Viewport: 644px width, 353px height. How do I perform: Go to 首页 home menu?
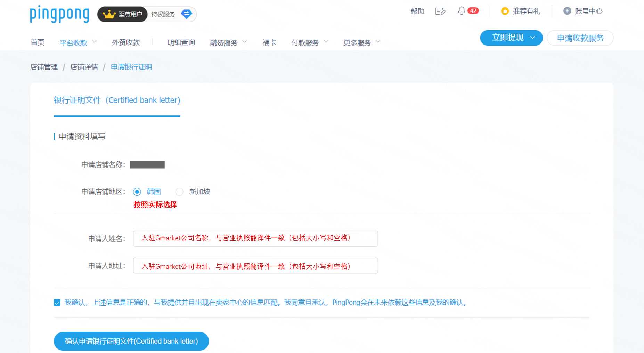(x=38, y=42)
